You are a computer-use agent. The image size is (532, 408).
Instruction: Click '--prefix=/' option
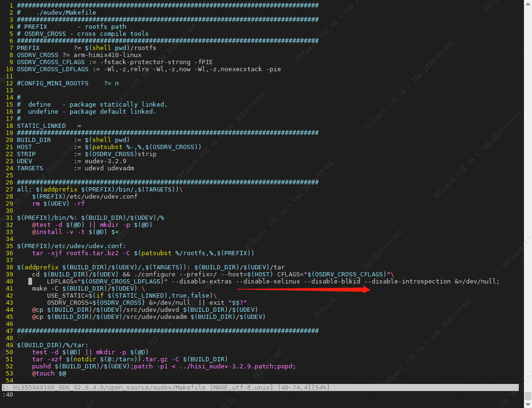coord(198,274)
